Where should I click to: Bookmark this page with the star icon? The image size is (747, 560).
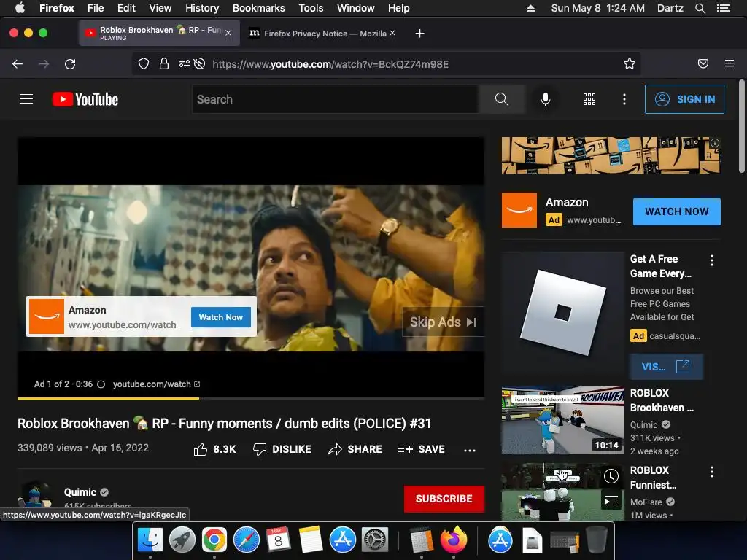click(630, 64)
